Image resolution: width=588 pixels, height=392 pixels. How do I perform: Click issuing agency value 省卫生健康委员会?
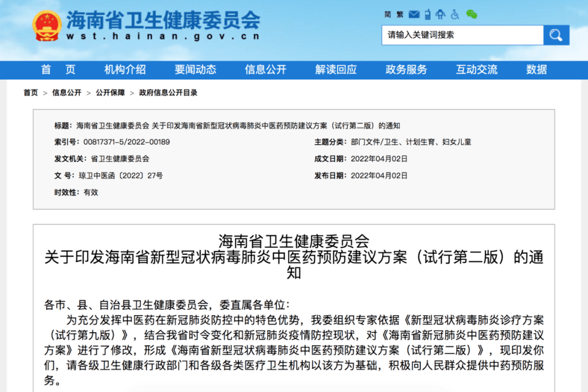tap(120, 158)
